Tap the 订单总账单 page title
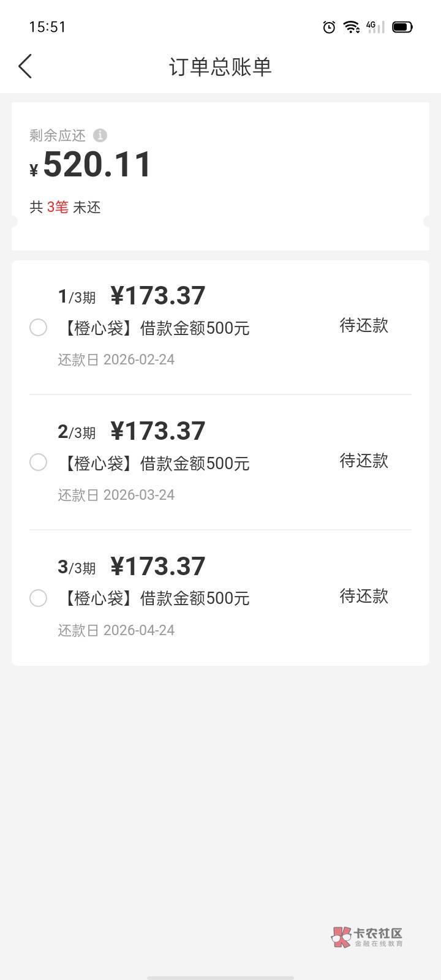Viewport: 441px width, 980px height. point(221,67)
